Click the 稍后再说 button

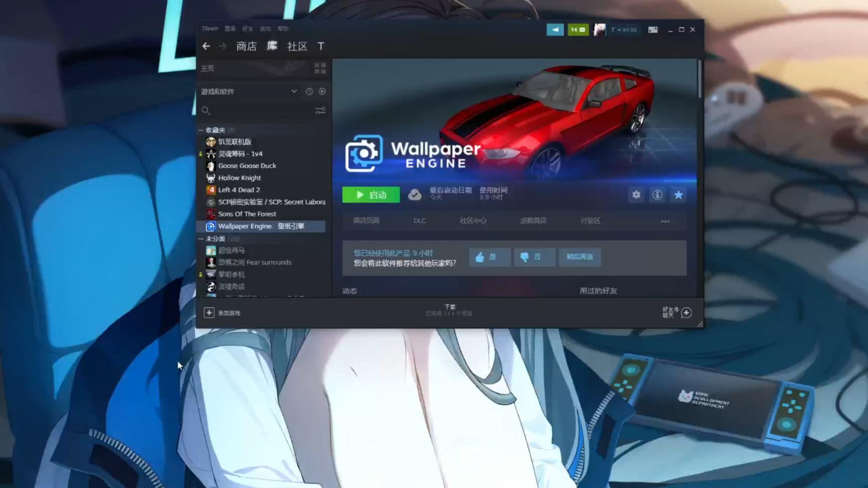[580, 257]
